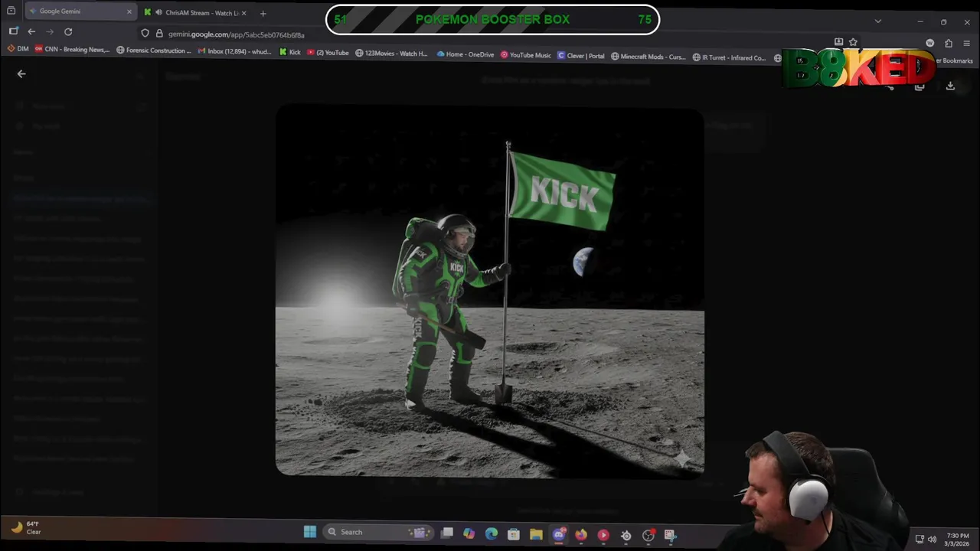
Task: Open the DIM bookmark
Action: [x=18, y=49]
